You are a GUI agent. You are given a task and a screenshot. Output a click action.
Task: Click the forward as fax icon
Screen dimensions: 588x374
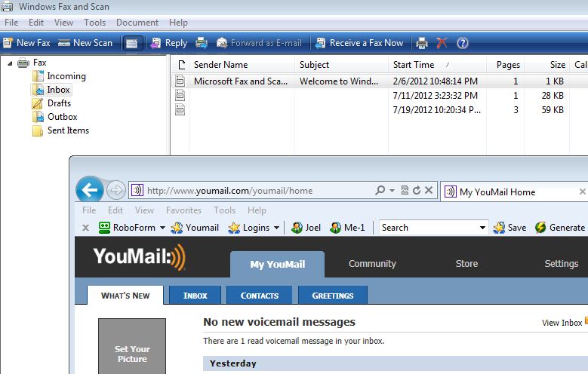click(202, 43)
